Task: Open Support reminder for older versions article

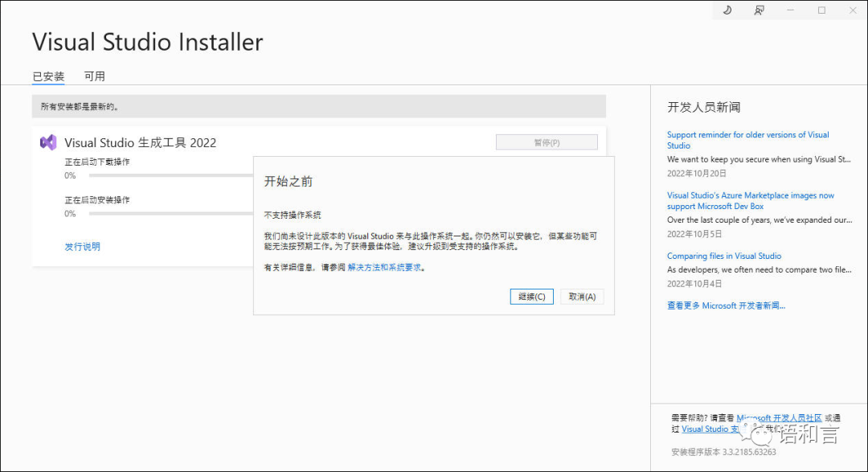Action: [748, 140]
